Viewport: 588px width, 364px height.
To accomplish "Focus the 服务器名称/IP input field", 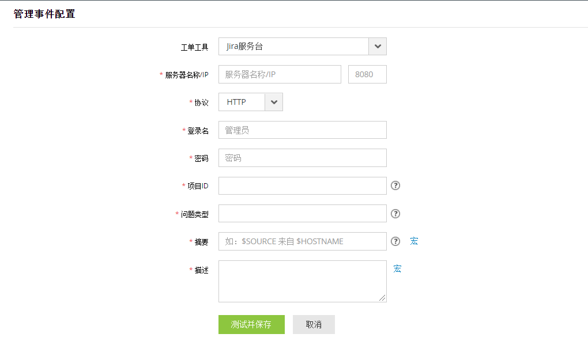I will click(x=280, y=74).
